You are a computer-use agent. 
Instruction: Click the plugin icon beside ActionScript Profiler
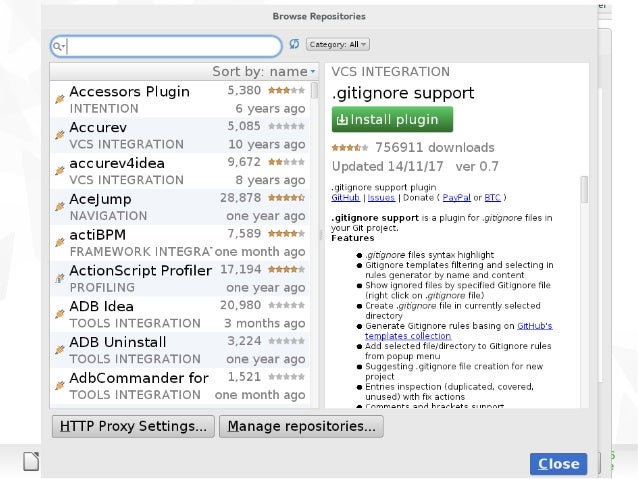(60, 278)
